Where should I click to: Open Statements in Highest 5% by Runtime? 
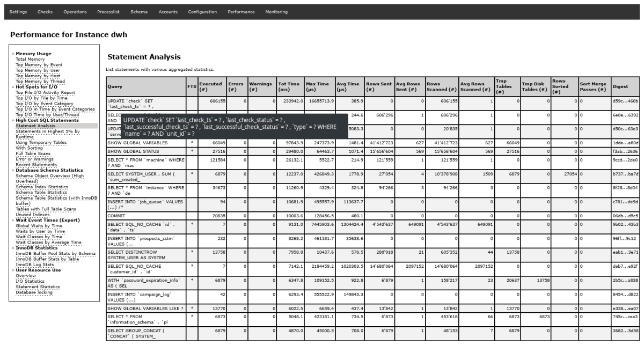pos(48,134)
